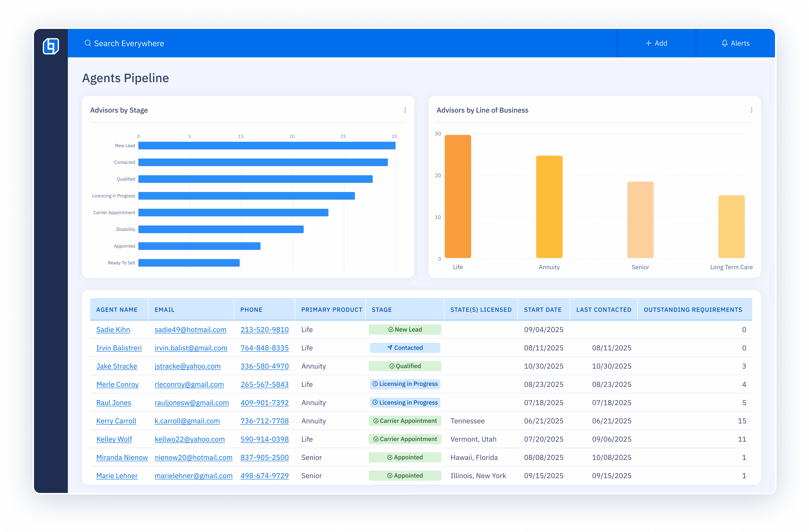Click the New Lead bar in chart
Image resolution: width=809 pixels, height=532 pixels.
click(267, 145)
